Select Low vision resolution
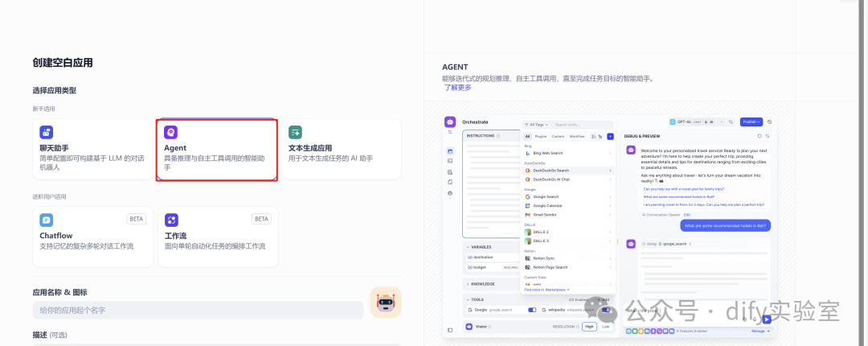 (605, 327)
